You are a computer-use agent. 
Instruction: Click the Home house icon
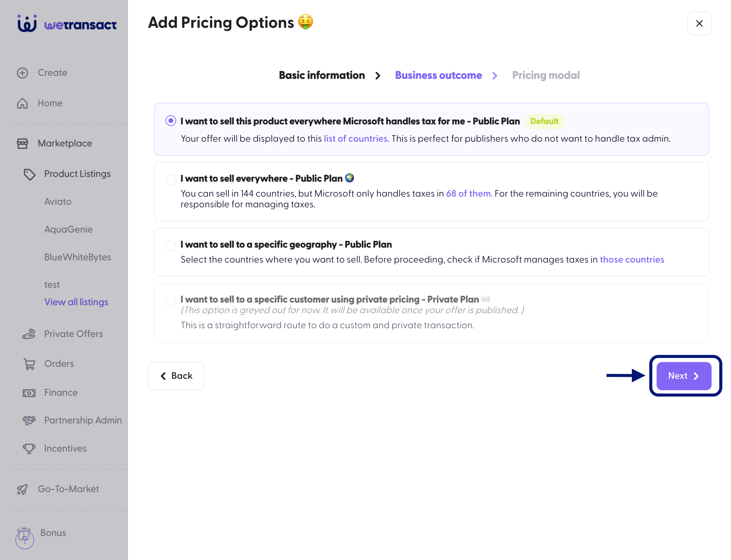pyautogui.click(x=22, y=103)
